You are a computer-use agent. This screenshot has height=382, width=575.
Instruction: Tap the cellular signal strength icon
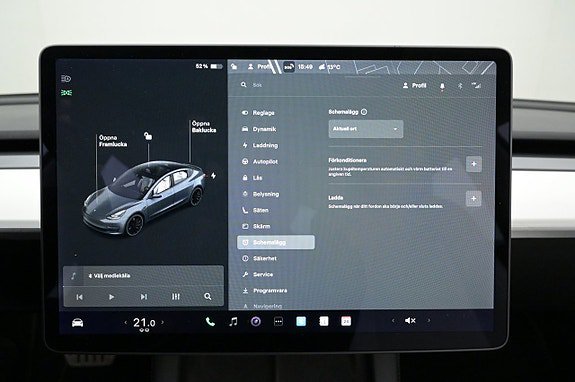pos(476,85)
